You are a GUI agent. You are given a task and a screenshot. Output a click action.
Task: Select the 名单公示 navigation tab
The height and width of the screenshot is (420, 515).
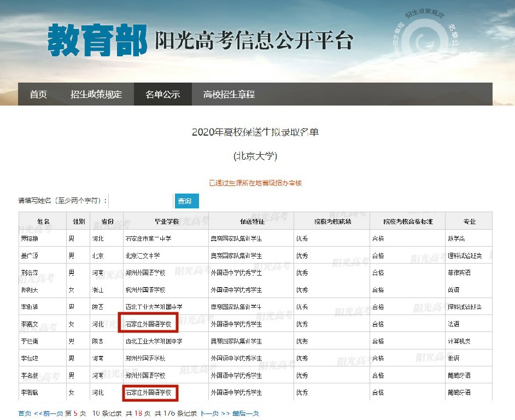[x=162, y=94]
